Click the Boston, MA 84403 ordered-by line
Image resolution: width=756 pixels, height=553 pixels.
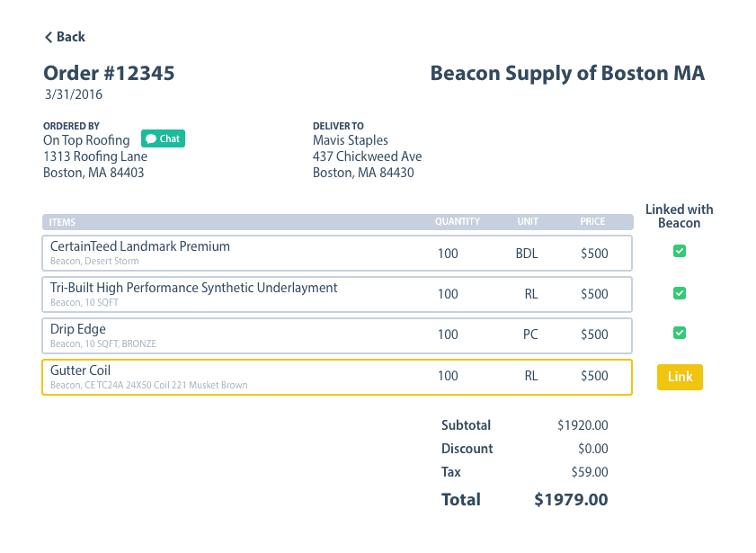[93, 173]
